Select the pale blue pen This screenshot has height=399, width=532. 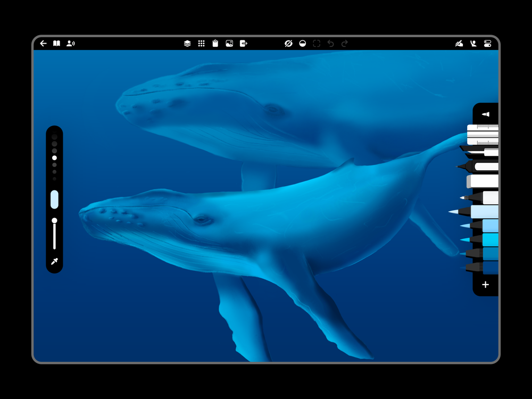(473, 212)
